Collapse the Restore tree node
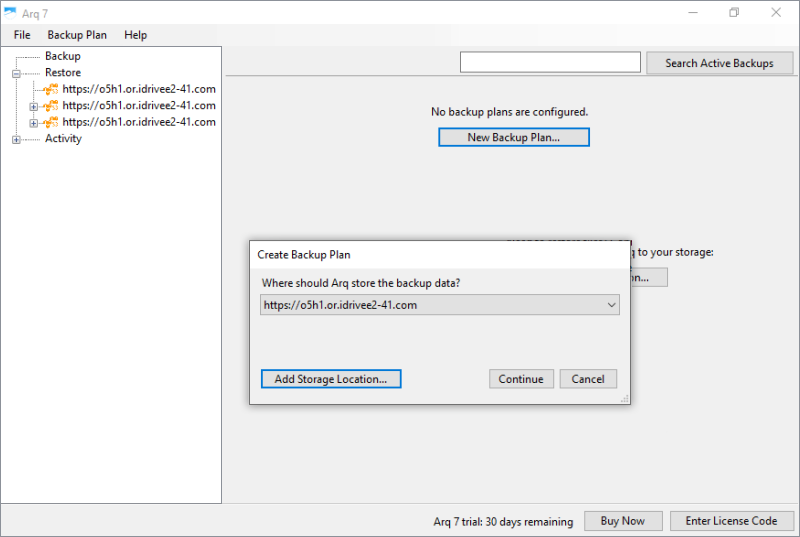This screenshot has width=800, height=537. pyautogui.click(x=16, y=73)
